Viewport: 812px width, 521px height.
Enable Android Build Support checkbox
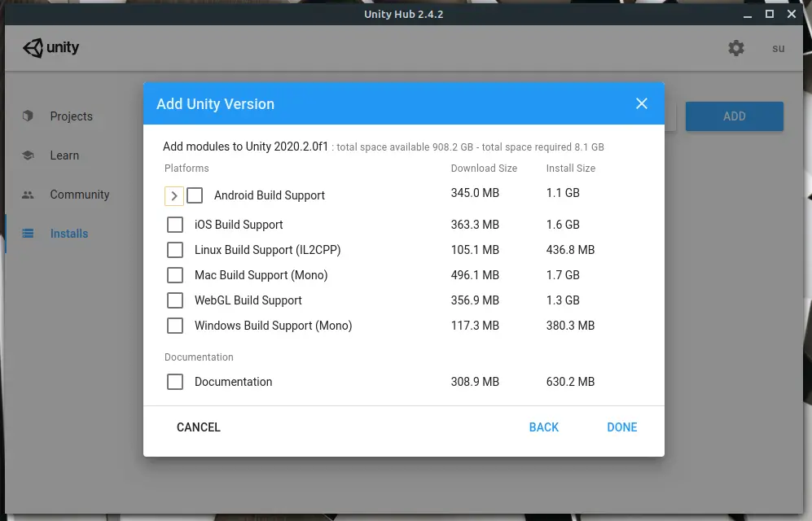pyautogui.click(x=195, y=195)
